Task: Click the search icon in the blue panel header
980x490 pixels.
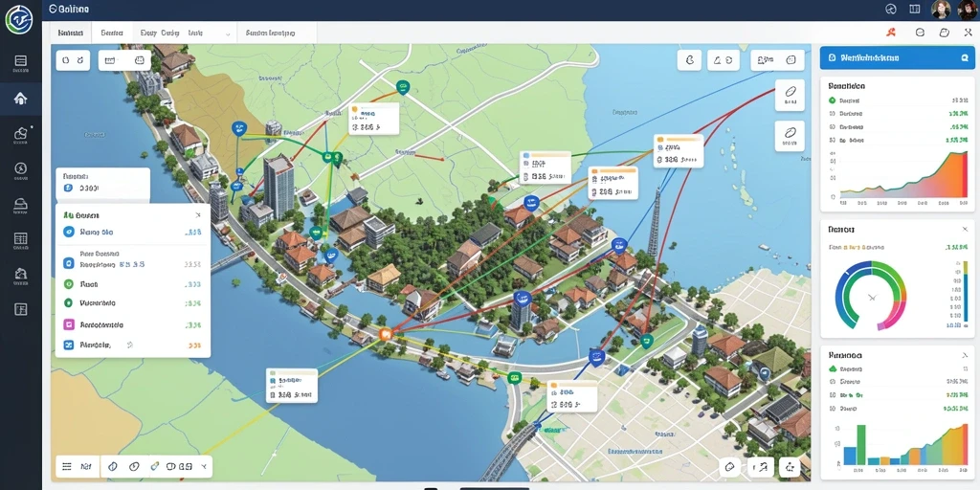Action: 964,57
